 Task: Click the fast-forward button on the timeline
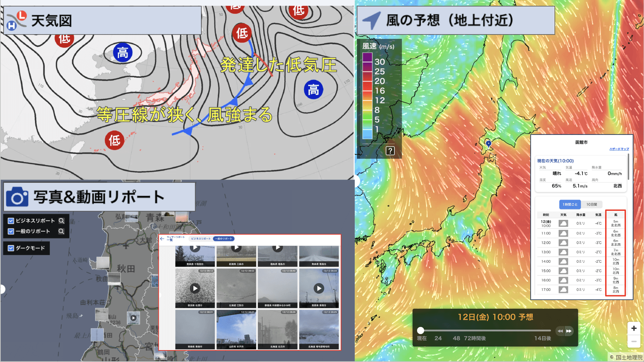click(569, 331)
